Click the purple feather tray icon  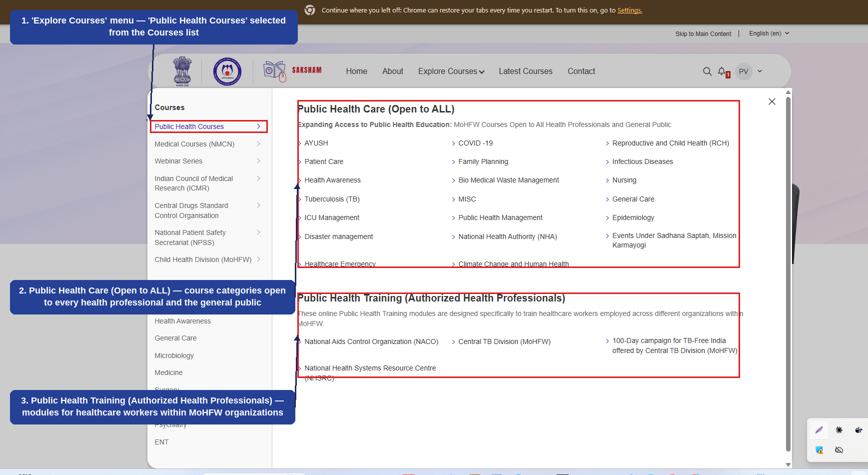tap(820, 430)
